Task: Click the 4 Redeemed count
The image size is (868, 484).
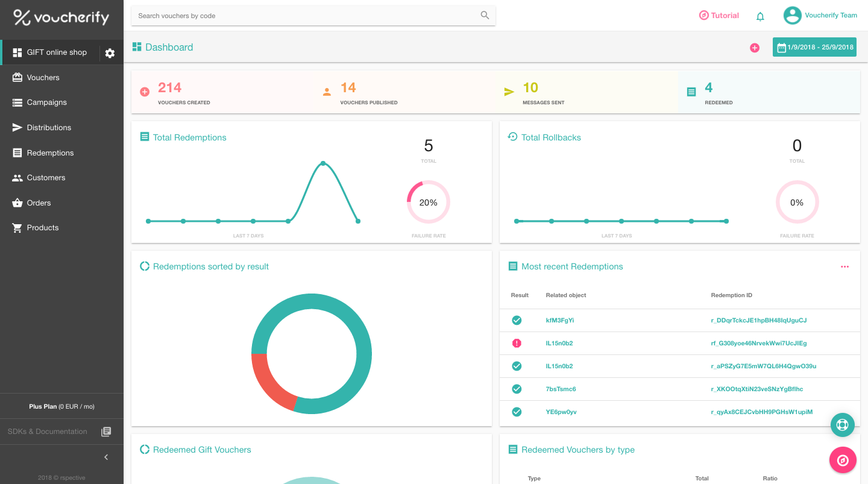Action: click(x=709, y=88)
